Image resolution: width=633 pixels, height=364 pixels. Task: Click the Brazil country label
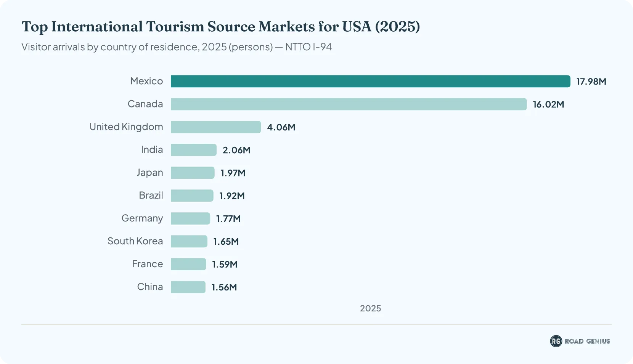(x=151, y=195)
